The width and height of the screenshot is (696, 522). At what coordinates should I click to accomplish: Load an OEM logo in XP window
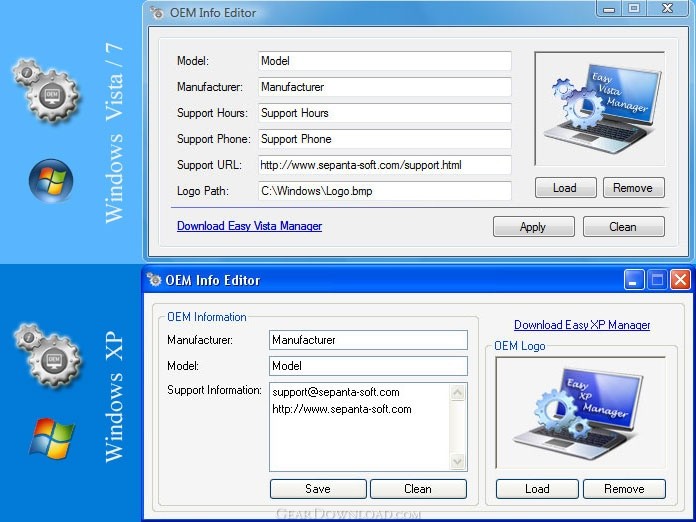tap(537, 489)
